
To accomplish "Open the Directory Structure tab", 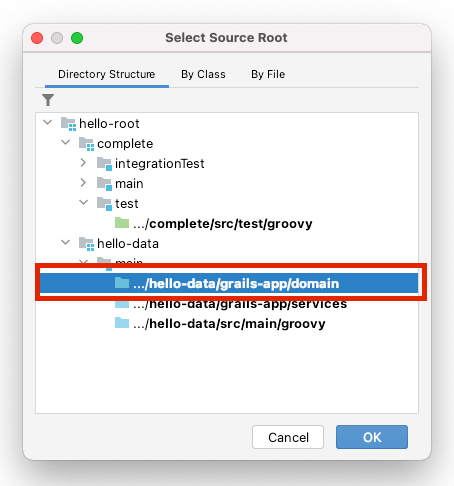I will pos(107,74).
